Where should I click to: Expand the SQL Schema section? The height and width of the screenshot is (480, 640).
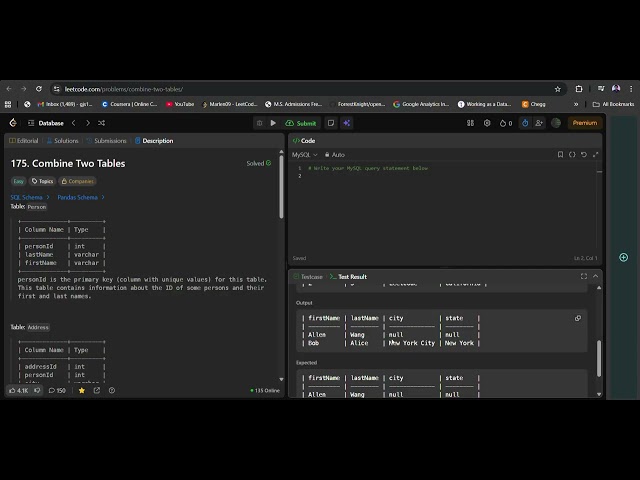click(x=29, y=197)
